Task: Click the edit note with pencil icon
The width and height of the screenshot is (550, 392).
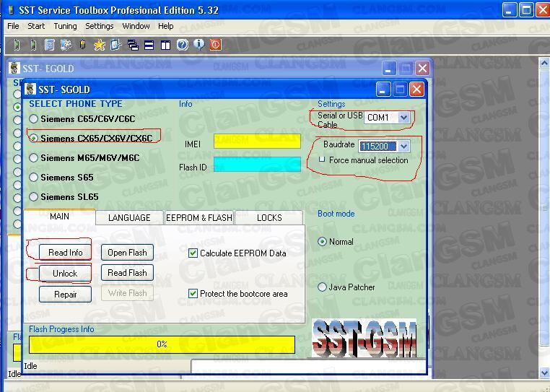Action: tap(115, 45)
